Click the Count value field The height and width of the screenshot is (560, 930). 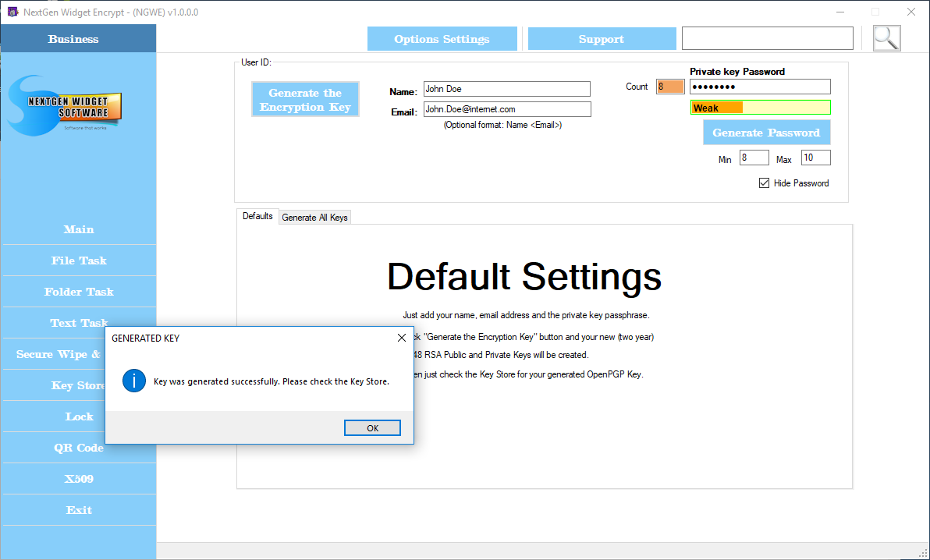coord(670,87)
